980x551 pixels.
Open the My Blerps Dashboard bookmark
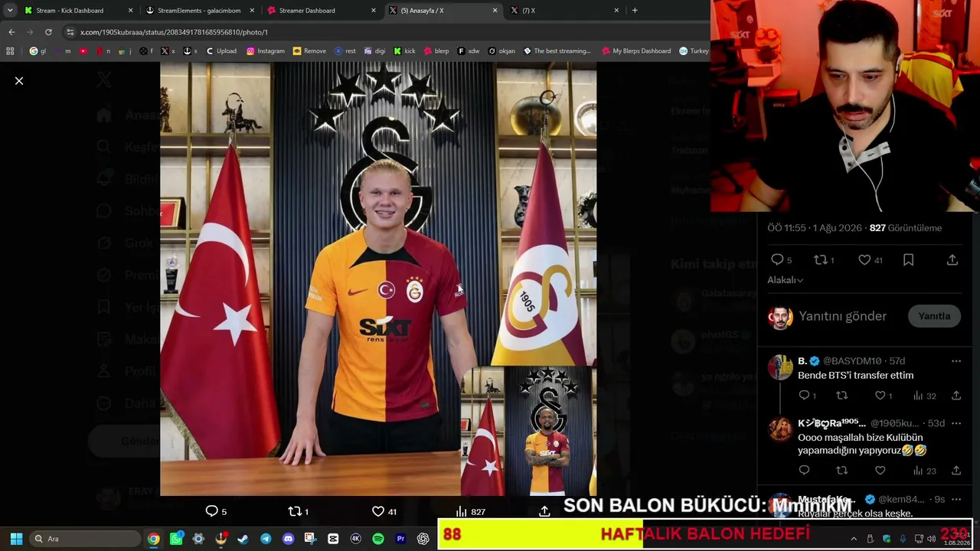click(636, 51)
